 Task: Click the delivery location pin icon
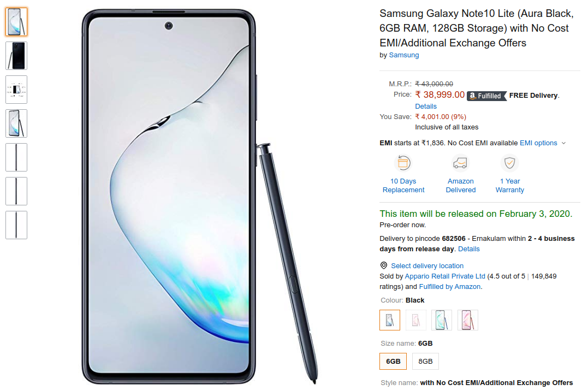click(x=384, y=265)
